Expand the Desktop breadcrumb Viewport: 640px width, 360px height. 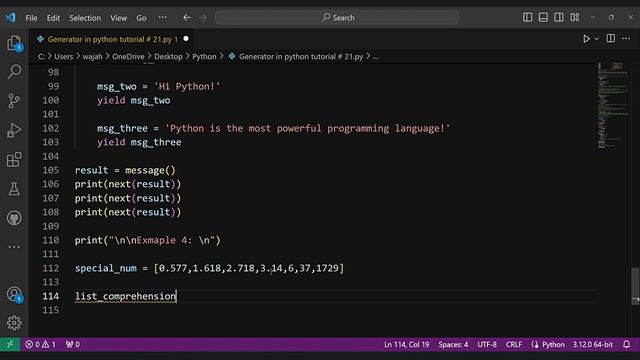[168, 57]
